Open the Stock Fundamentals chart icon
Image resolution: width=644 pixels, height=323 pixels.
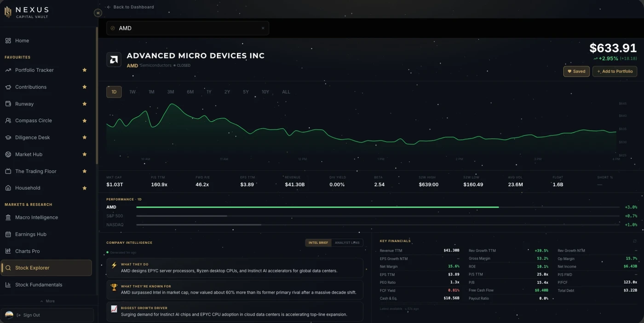pyautogui.click(x=8, y=285)
